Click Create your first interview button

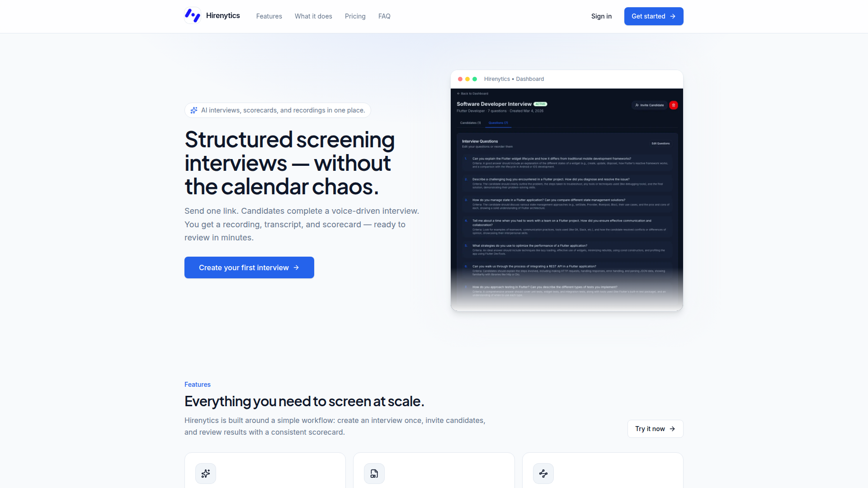click(249, 267)
